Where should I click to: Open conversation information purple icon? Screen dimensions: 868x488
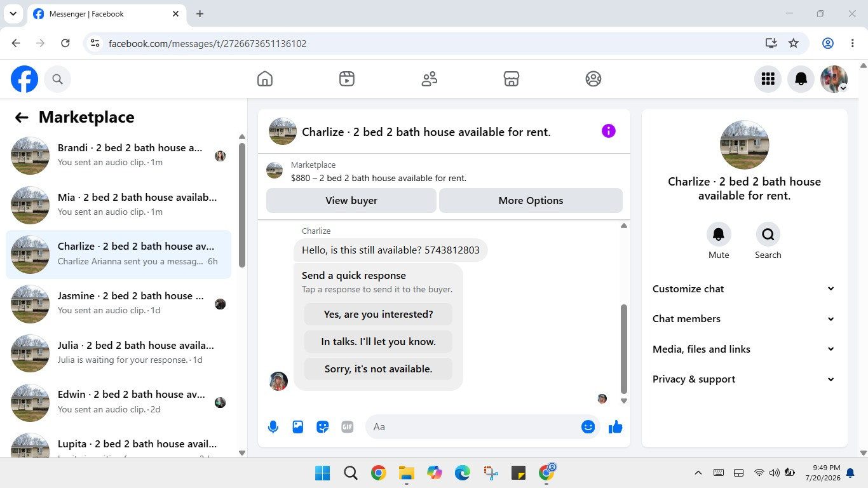[x=609, y=131]
